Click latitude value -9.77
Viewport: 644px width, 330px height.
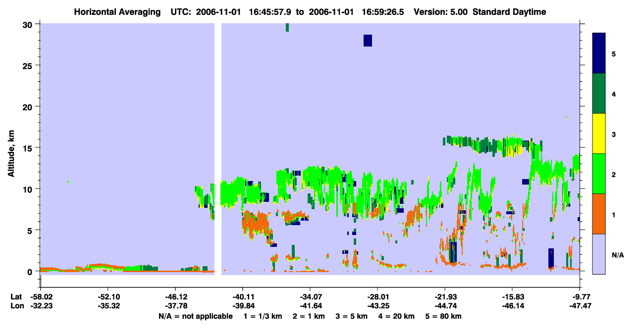580,297
